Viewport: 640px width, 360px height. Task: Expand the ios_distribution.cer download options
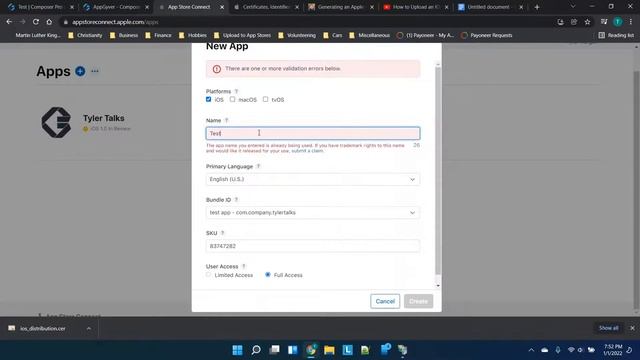tap(89, 328)
